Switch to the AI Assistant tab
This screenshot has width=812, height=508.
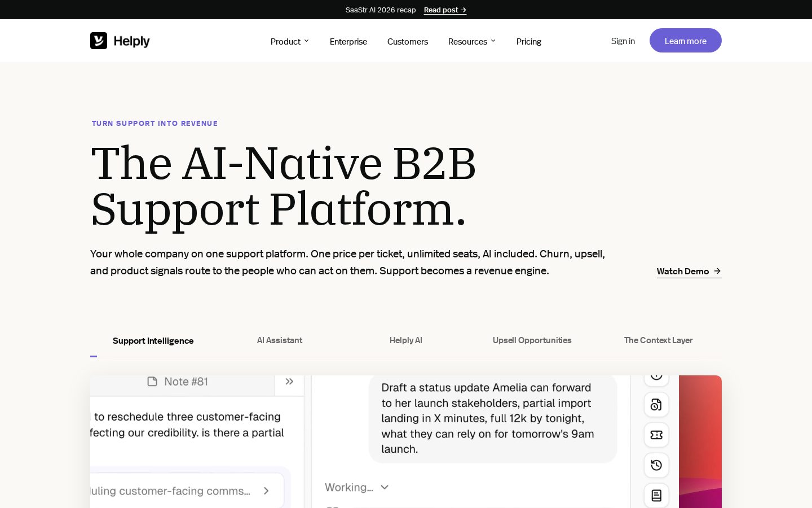pyautogui.click(x=280, y=340)
